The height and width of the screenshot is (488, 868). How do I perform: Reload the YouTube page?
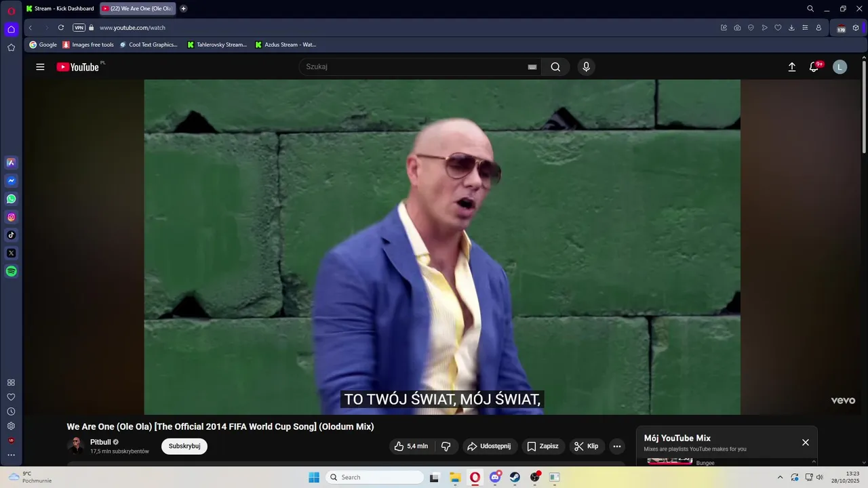[61, 28]
